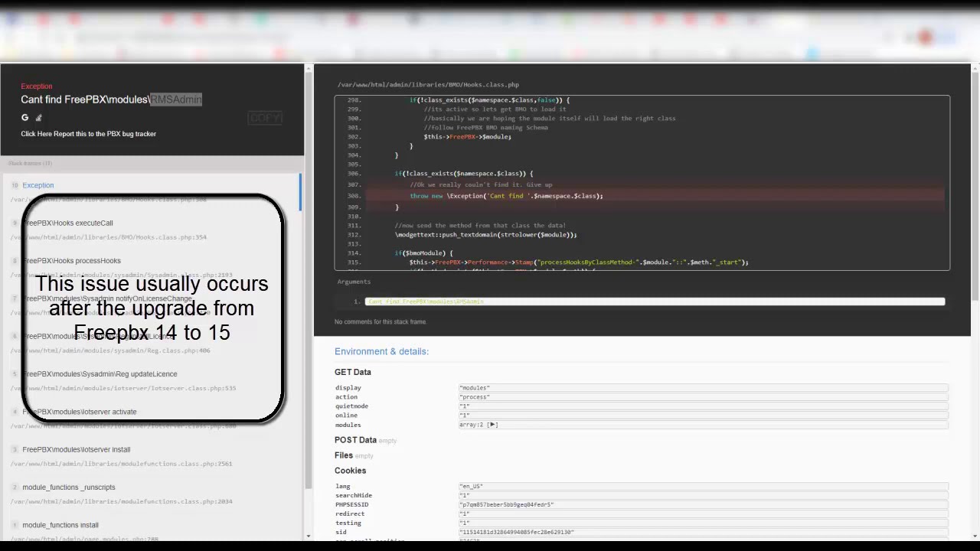Select the RMSAdmin text in exception title
980x551 pixels.
(x=176, y=99)
